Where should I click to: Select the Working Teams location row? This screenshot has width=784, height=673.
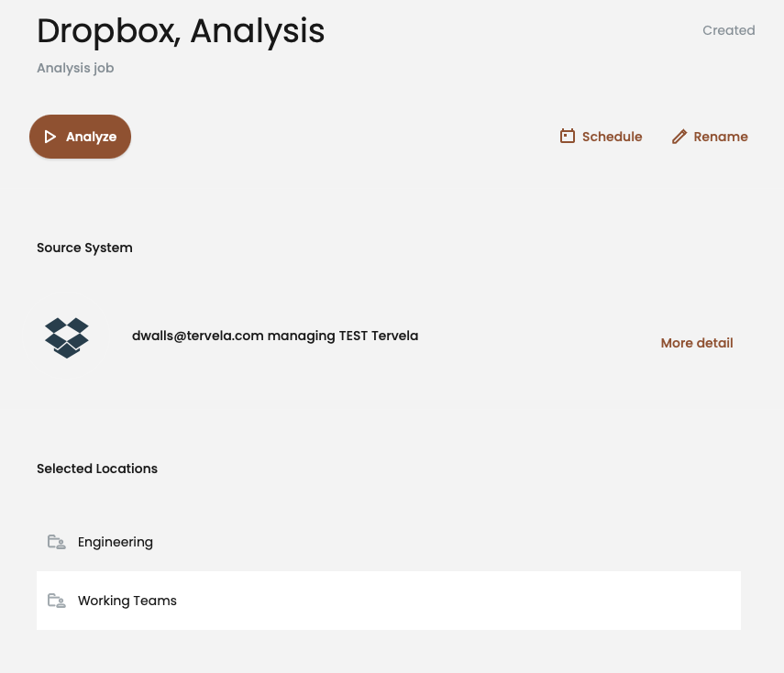[x=389, y=601]
